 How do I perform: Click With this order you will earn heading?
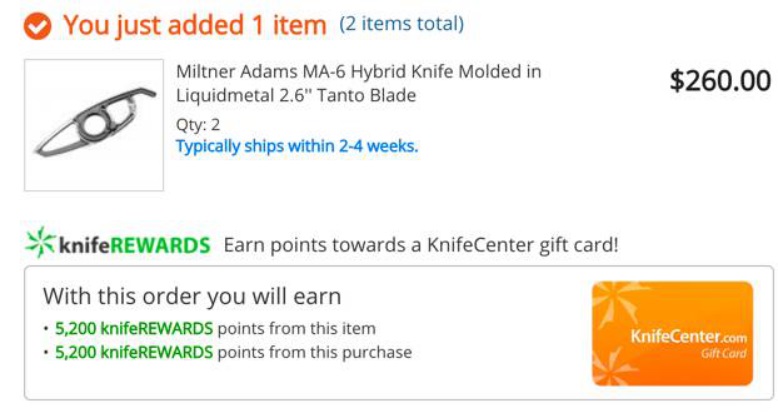(x=192, y=296)
